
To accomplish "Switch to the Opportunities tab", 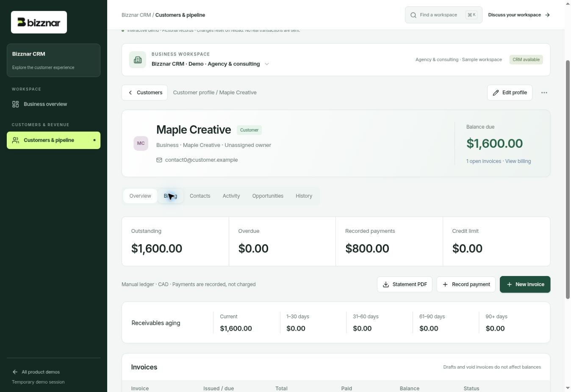I will [268, 196].
